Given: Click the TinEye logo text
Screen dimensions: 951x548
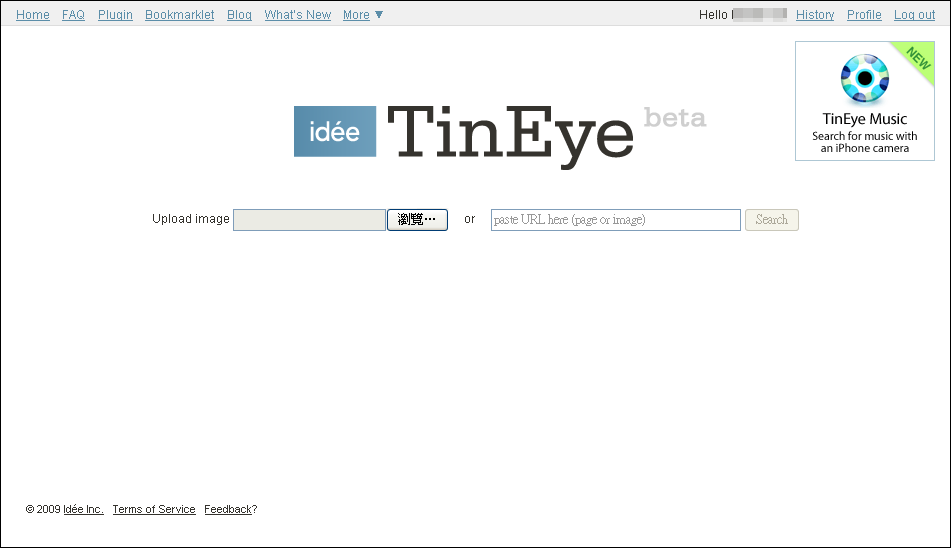Looking at the screenshot, I should pyautogui.click(x=510, y=136).
